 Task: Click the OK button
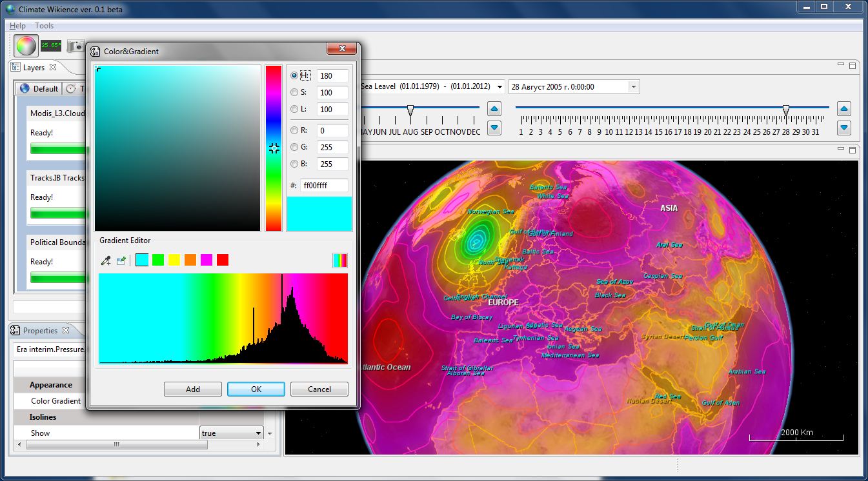pos(256,389)
